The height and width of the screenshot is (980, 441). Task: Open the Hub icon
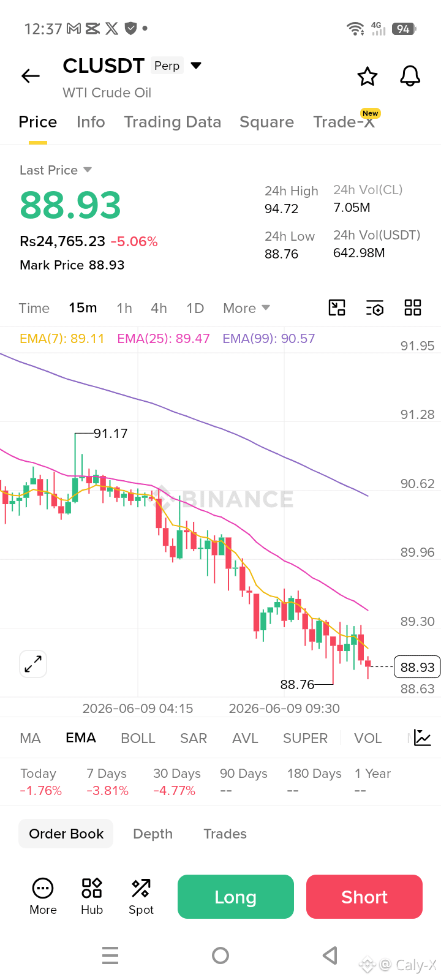pyautogui.click(x=92, y=896)
